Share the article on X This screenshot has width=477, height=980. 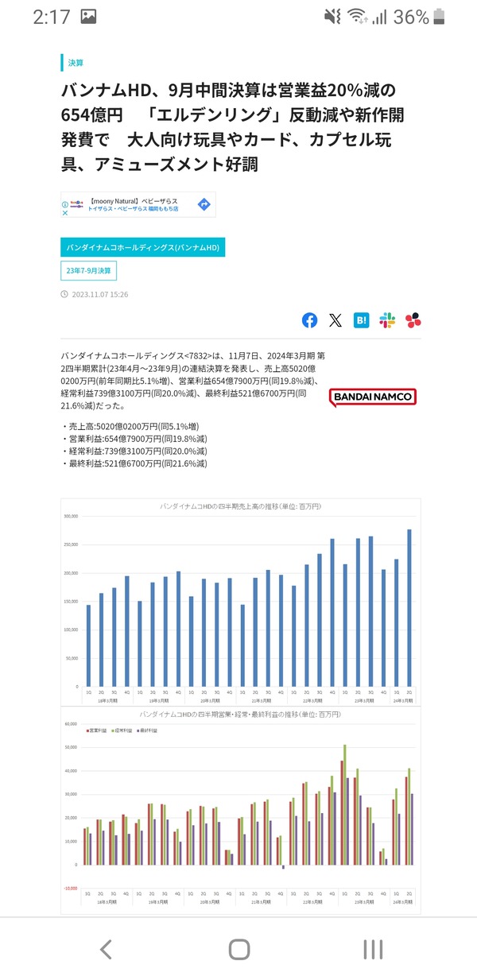coord(335,320)
